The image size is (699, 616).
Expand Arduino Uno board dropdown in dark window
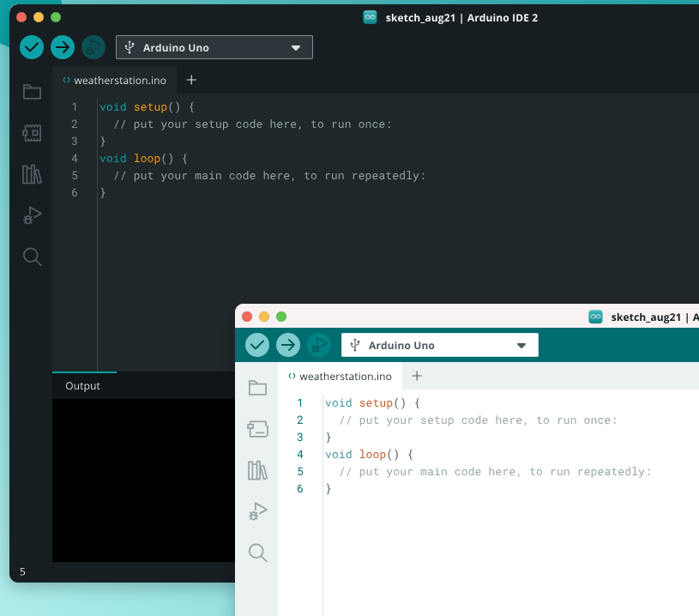214,47
